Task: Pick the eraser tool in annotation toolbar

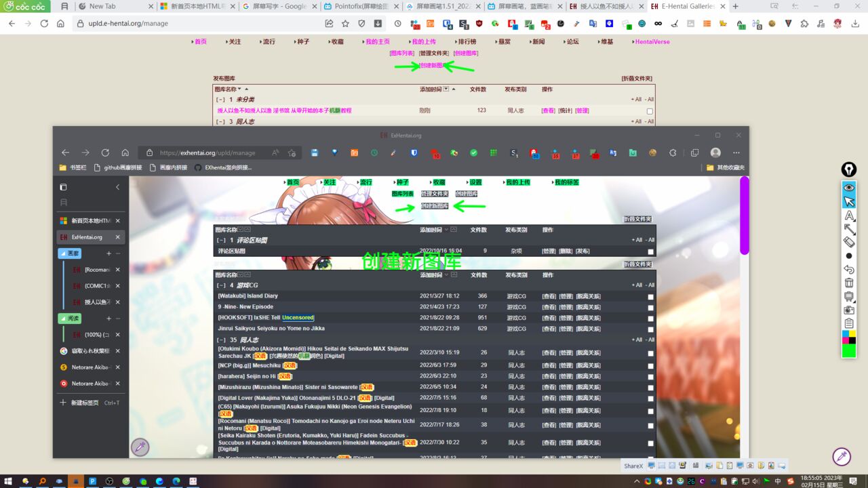Action: [x=848, y=242]
